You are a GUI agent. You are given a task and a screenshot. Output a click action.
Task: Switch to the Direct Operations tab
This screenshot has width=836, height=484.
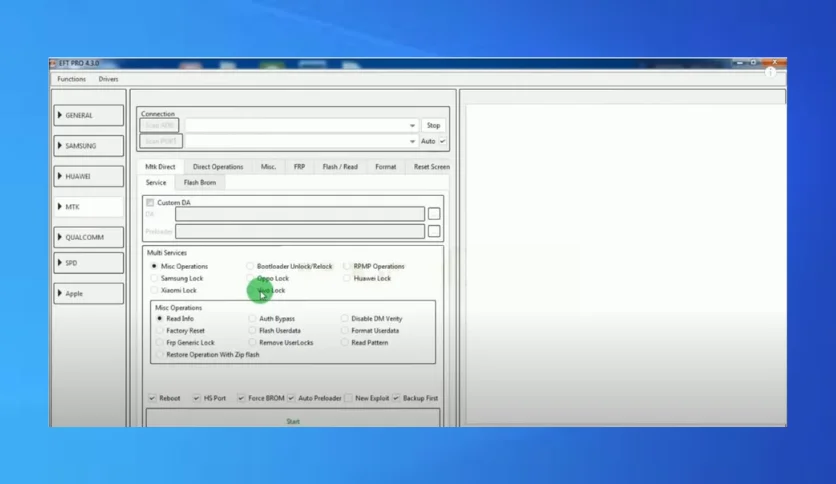click(218, 167)
